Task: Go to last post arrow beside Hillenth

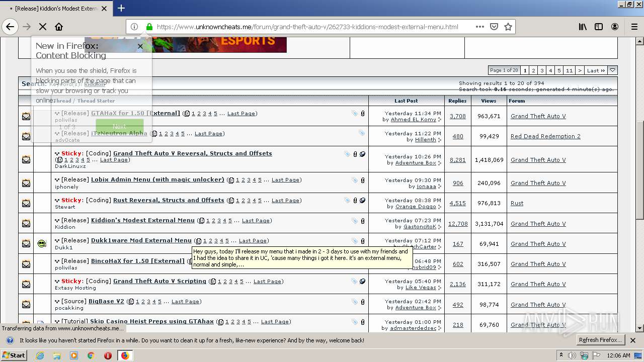Action: [x=440, y=140]
